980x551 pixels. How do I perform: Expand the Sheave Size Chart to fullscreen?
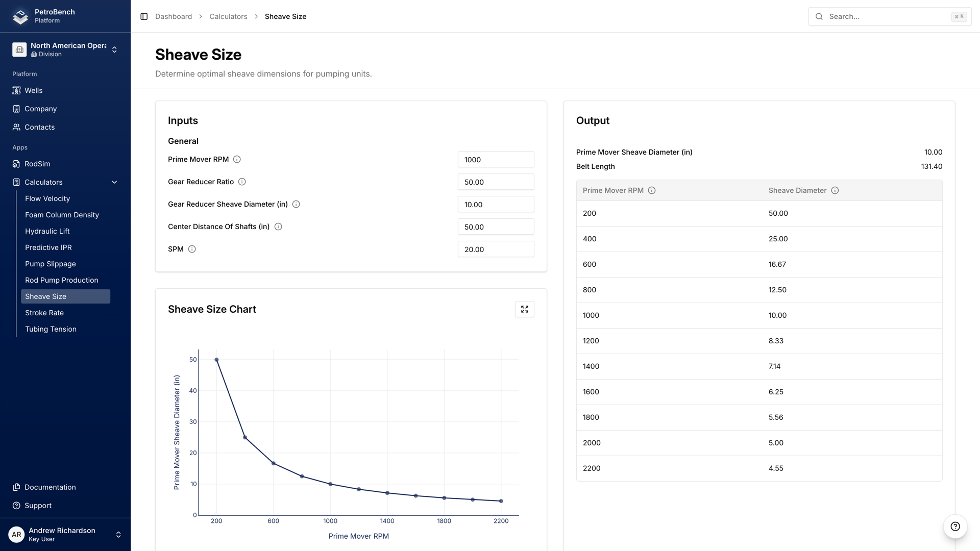click(524, 309)
